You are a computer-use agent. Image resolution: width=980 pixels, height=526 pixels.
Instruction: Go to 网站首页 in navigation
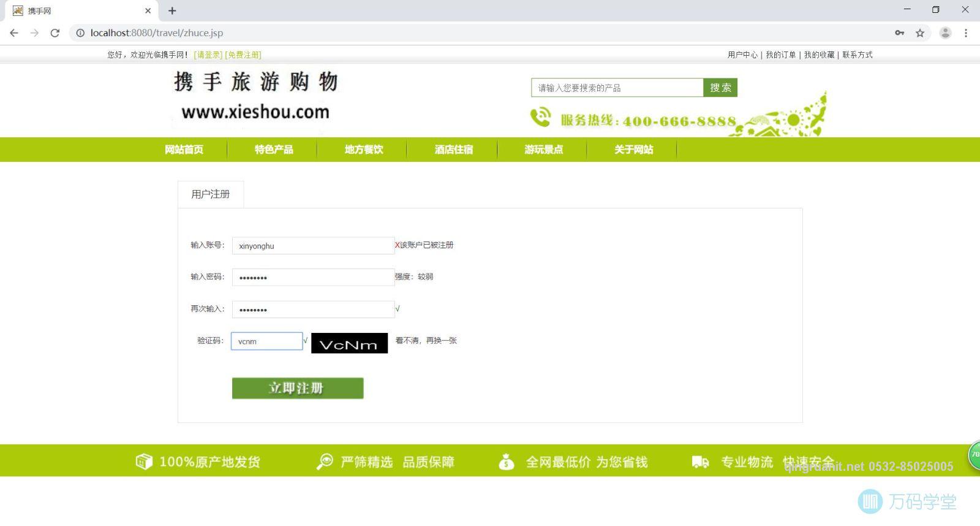[x=184, y=150]
